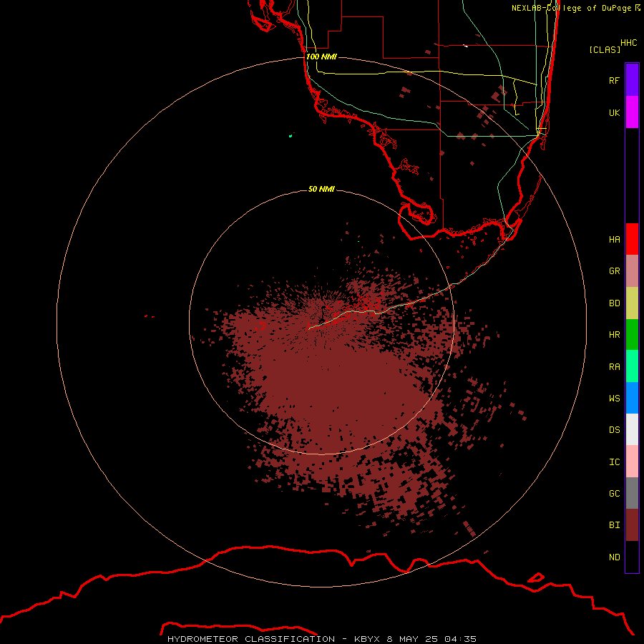
Task: Click the '8 MAY 25' date text
Action: 413,639
